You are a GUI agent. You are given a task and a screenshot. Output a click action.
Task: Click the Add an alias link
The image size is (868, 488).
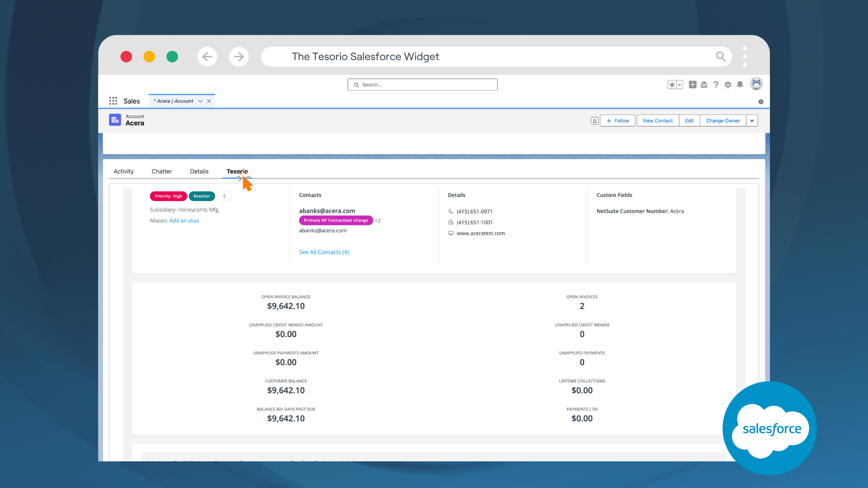(184, 221)
